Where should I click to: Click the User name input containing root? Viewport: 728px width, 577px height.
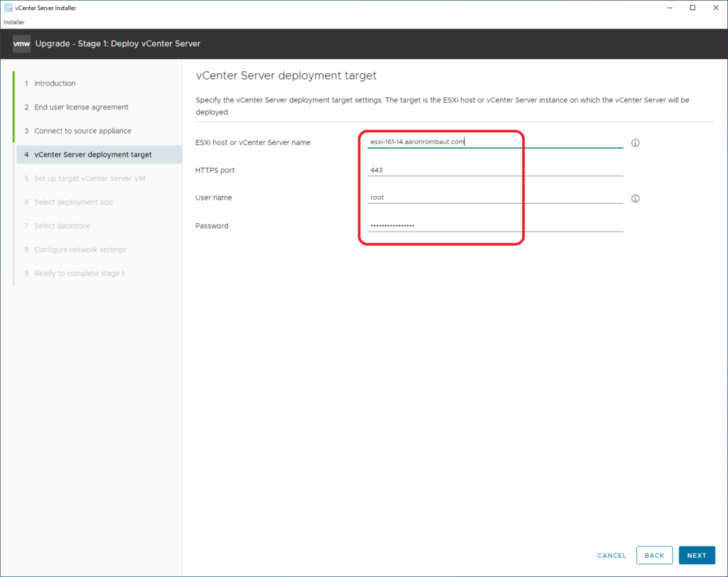click(x=495, y=198)
